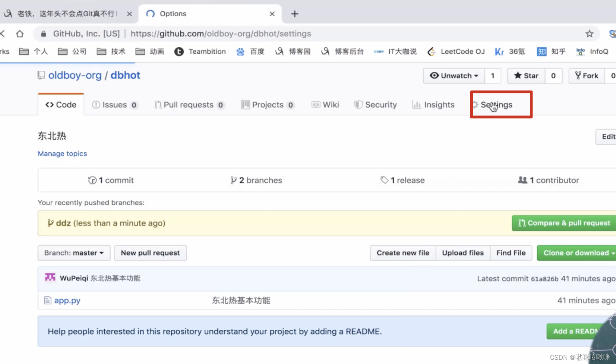Click the browser home icon
Viewport: 616px width, 364px height.
pyautogui.click(x=20, y=34)
